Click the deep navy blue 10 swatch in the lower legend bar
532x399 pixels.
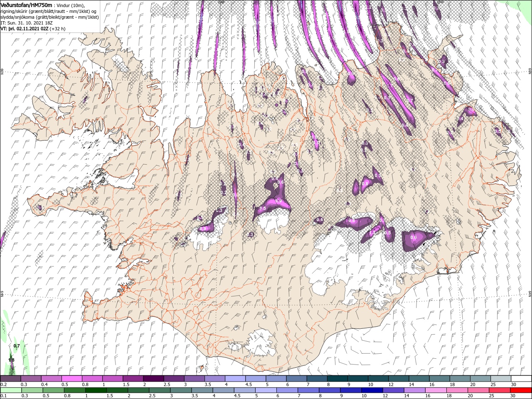pos(372,390)
